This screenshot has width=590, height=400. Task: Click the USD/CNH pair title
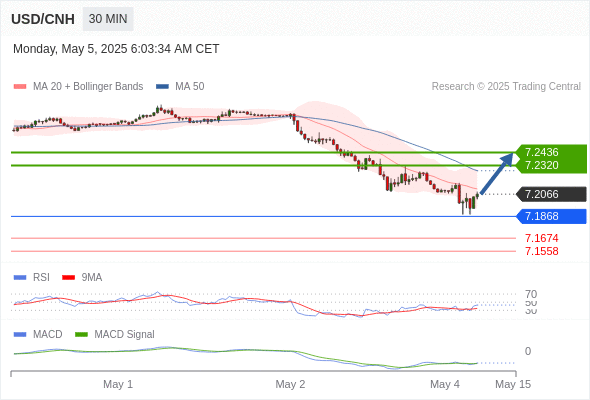click(x=43, y=19)
